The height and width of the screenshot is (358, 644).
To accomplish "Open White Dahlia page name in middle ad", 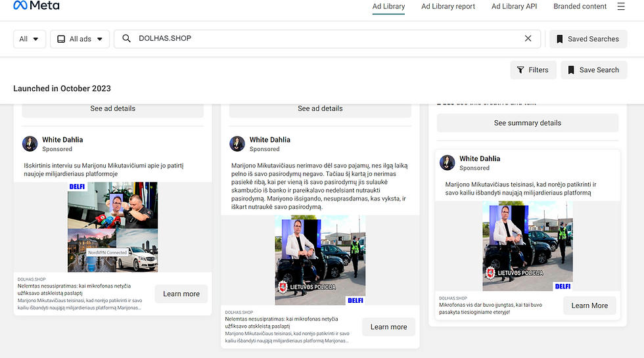I will click(270, 139).
